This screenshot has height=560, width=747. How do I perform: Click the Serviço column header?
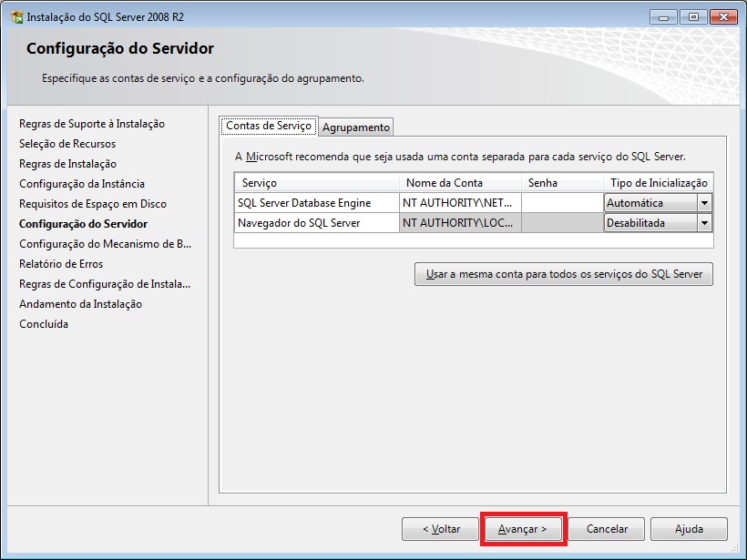point(317,183)
